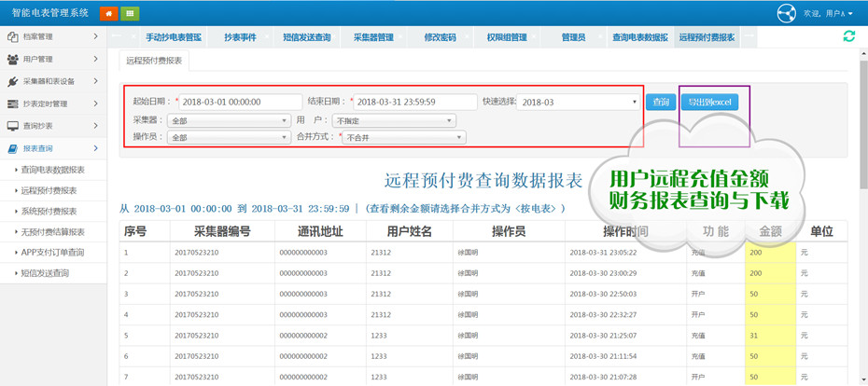
Task: Switch to the 采集器管理 tab
Action: pos(372,37)
